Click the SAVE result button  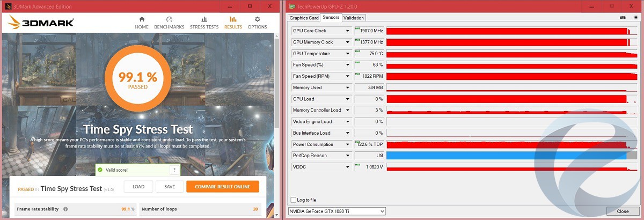170,187
